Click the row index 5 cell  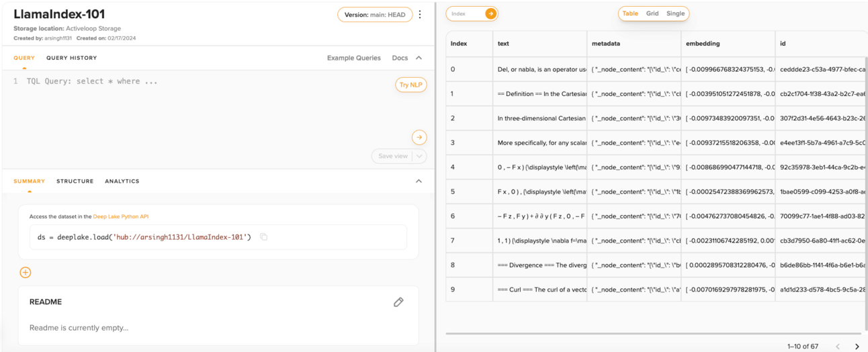[x=469, y=192]
